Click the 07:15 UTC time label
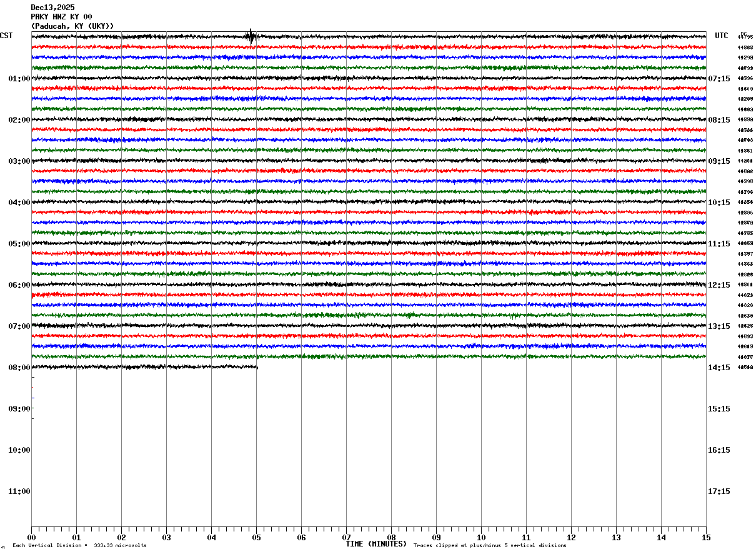The width and height of the screenshot is (756, 554). tap(719, 79)
